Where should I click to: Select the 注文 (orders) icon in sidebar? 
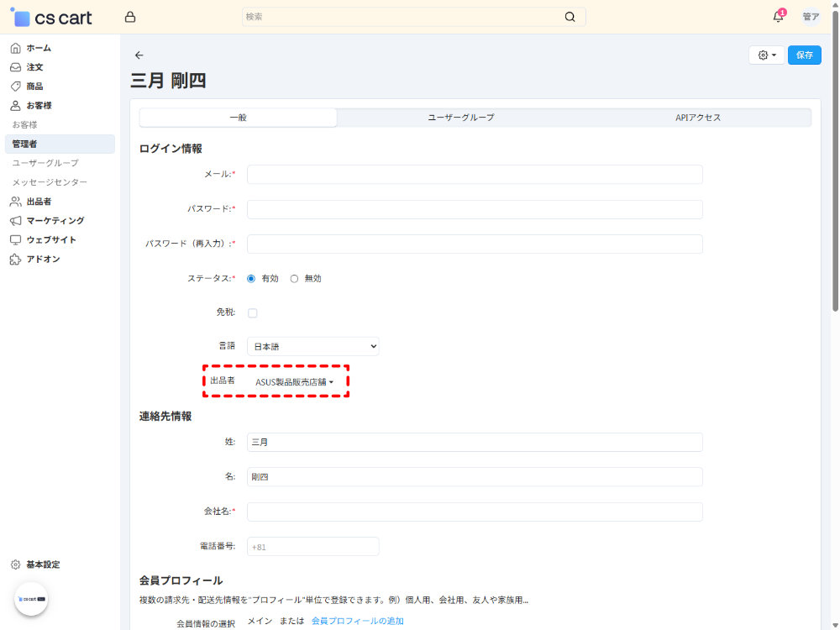pyautogui.click(x=14, y=67)
